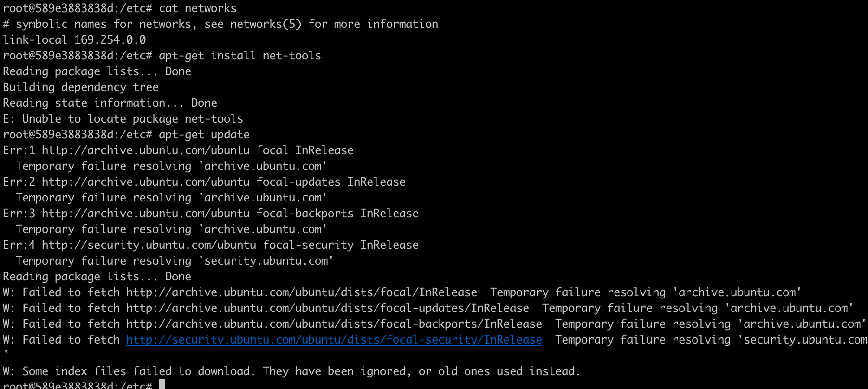Screen dimensions: 868x389
Task: Click the 'E: Unable to locate package' error line
Action: 123,119
